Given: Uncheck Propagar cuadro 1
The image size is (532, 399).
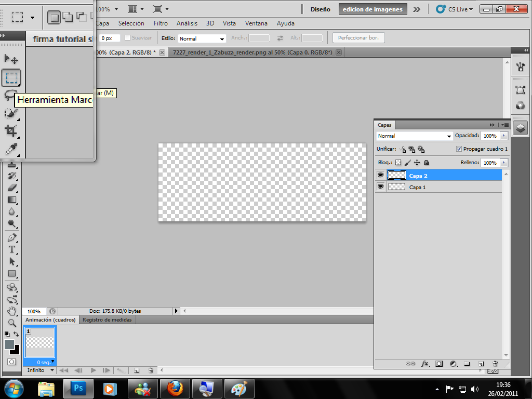Looking at the screenshot, I should tap(459, 149).
